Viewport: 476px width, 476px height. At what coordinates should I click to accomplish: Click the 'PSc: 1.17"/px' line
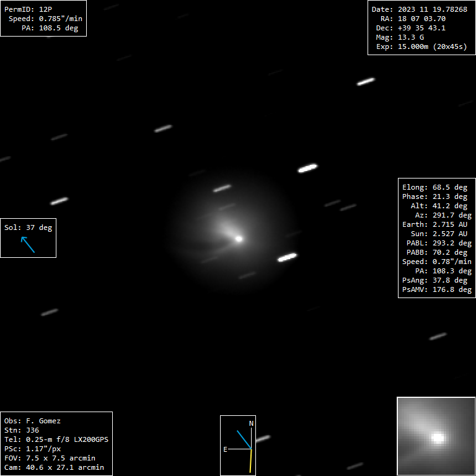click(x=32, y=449)
